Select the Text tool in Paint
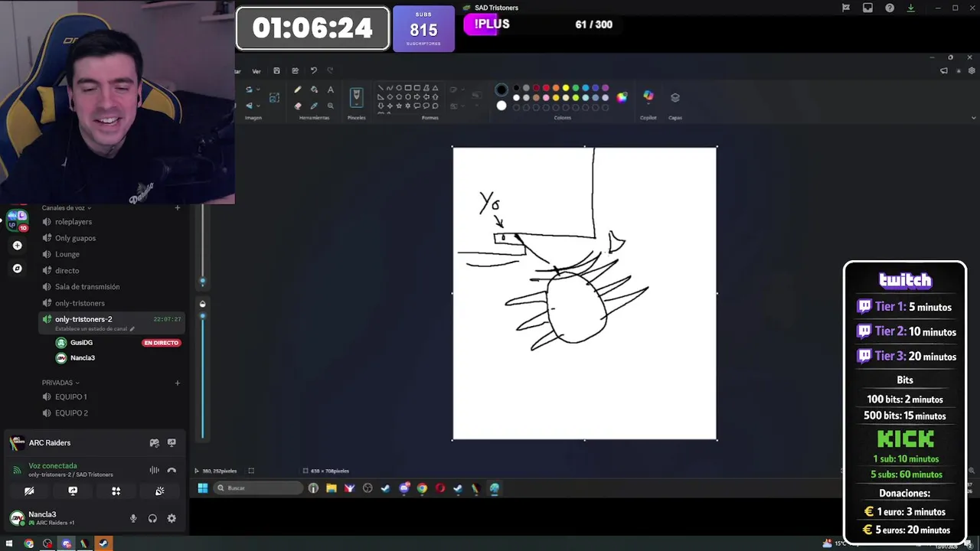The image size is (980, 551). [331, 89]
